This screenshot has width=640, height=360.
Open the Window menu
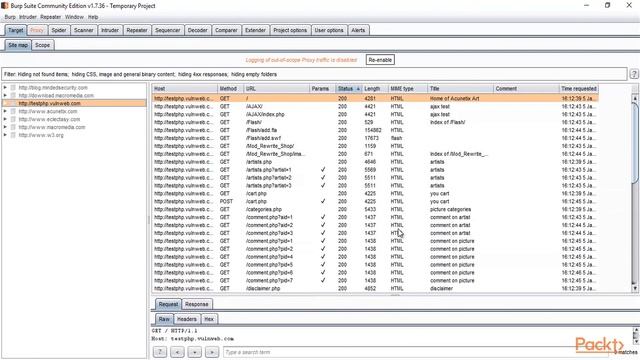[x=74, y=17]
